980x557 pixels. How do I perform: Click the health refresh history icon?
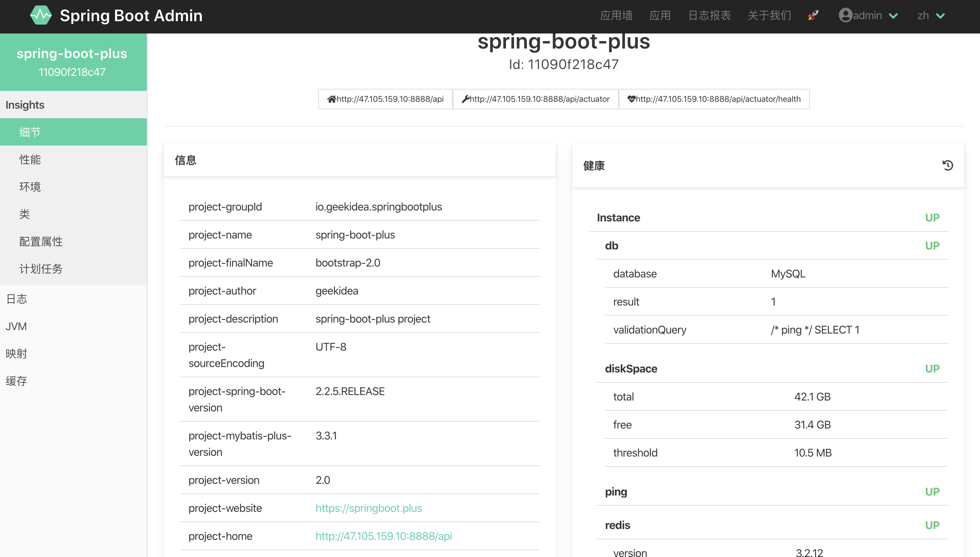coord(948,165)
